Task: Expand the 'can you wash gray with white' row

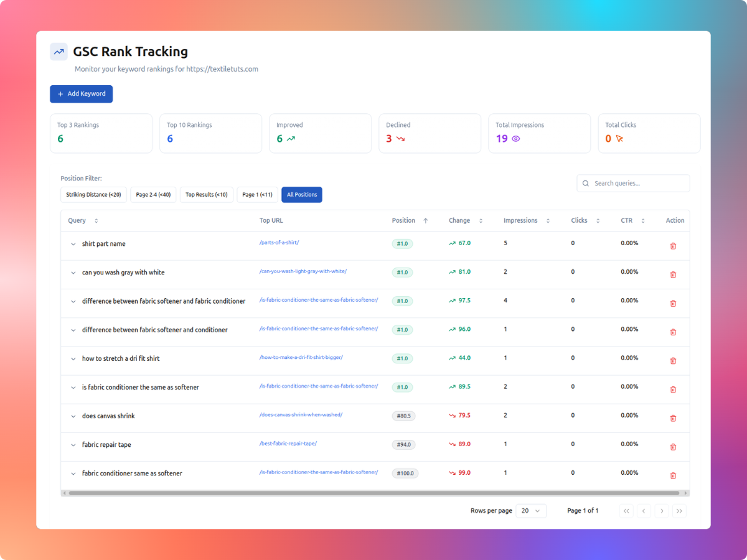Action: click(73, 273)
